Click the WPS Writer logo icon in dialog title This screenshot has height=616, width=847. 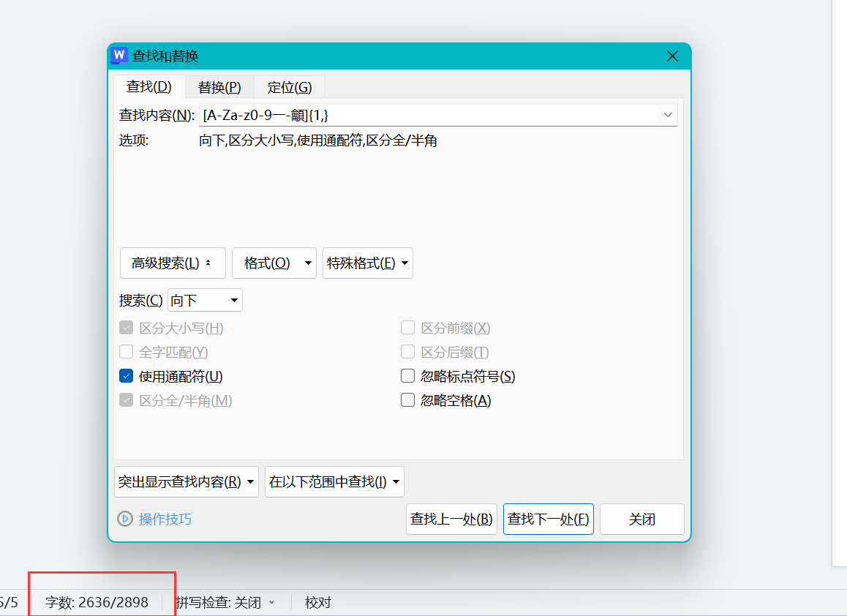118,56
